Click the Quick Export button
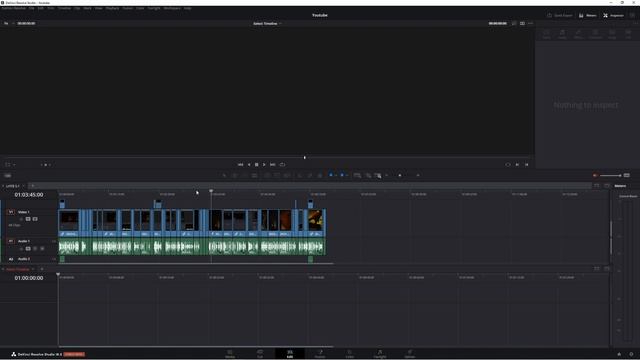 point(560,16)
